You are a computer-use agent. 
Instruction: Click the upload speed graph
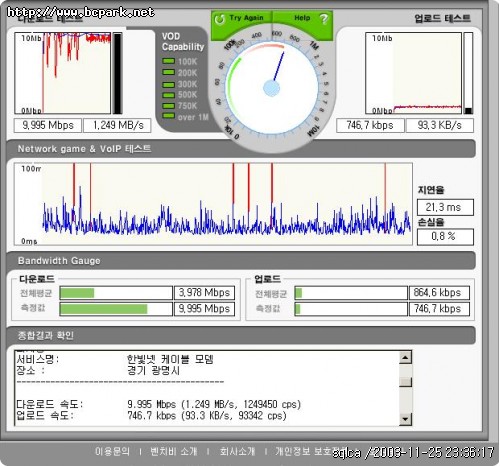pos(413,73)
